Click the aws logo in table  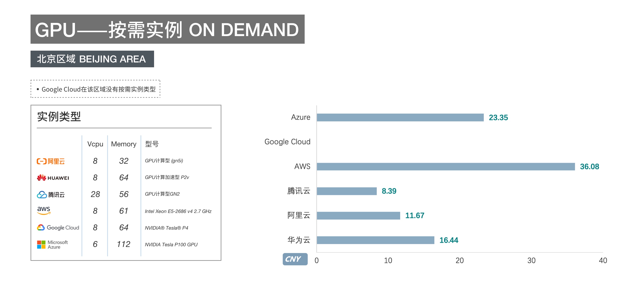[x=44, y=210]
